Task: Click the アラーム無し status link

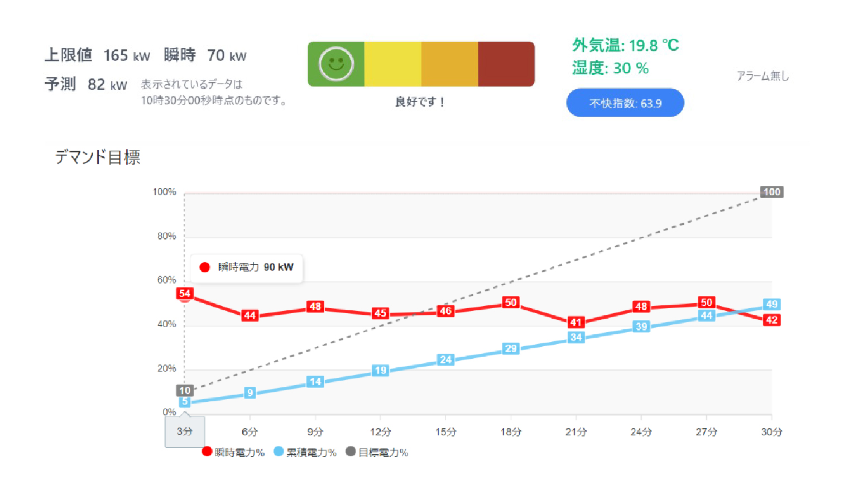Action: pyautogui.click(x=763, y=76)
